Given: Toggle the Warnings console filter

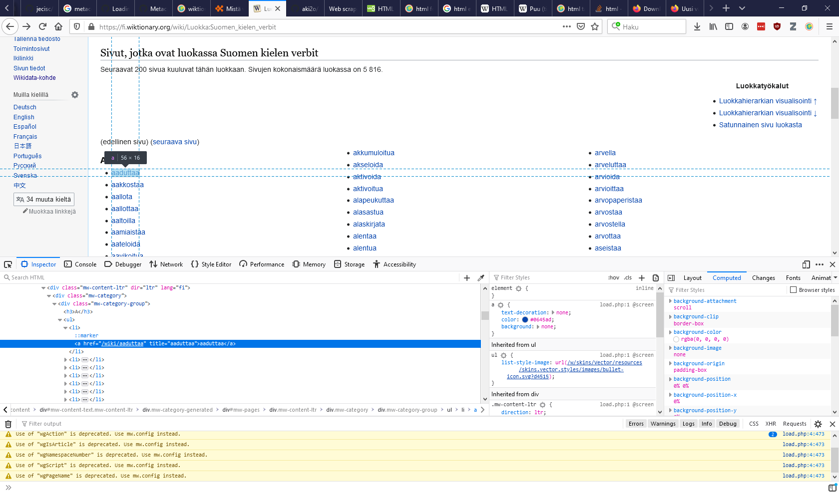Looking at the screenshot, I should pyautogui.click(x=663, y=424).
